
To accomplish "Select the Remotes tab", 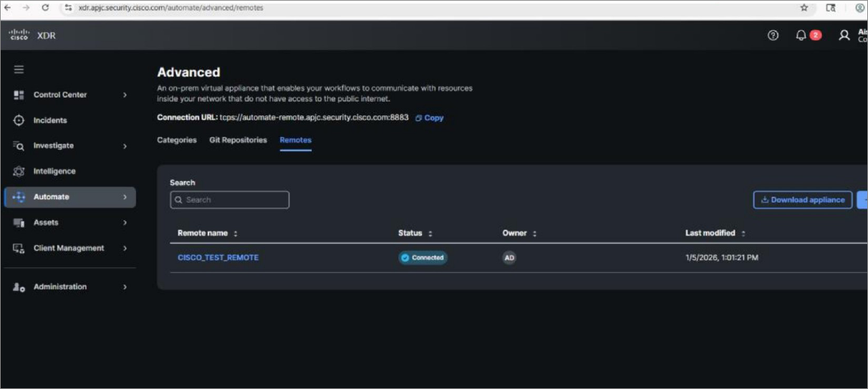I will [x=295, y=140].
